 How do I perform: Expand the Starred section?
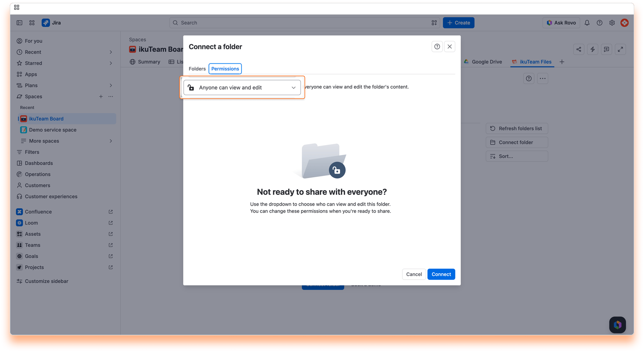point(111,63)
